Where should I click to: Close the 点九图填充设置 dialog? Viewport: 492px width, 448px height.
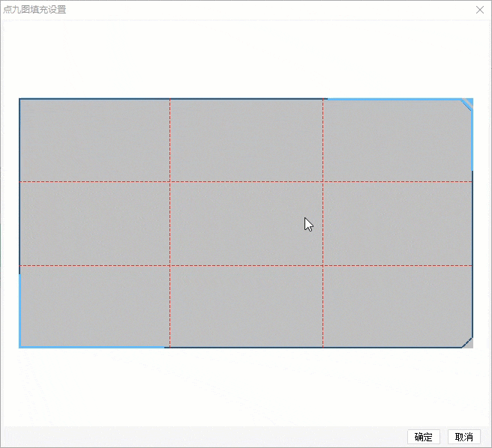pos(479,10)
